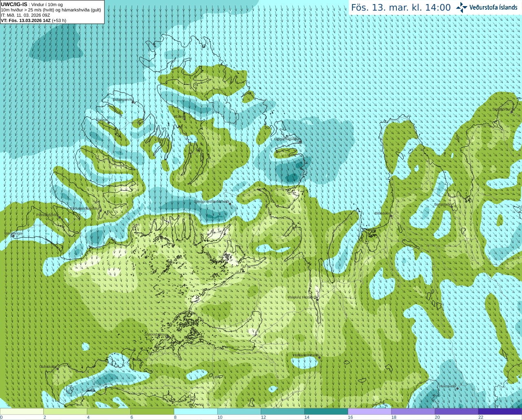522x420 pixels.
Task: Click the 12–14 m/s teal swatch
Action: 283,411
